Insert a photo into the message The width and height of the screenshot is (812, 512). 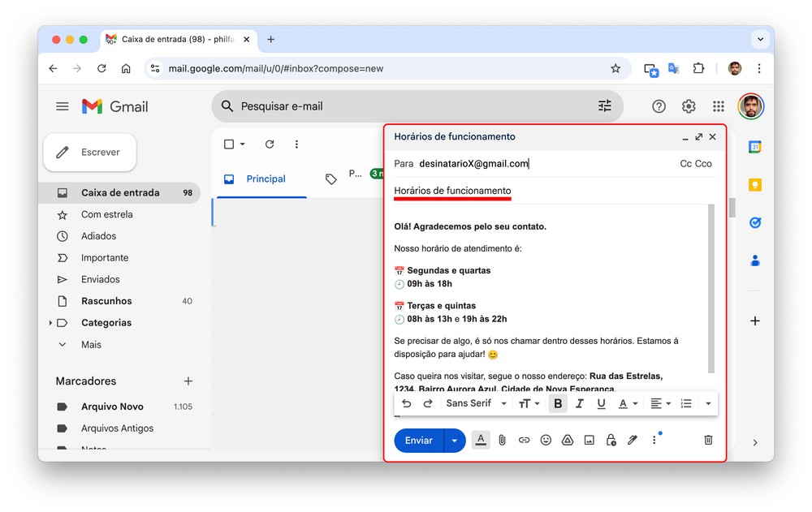point(590,440)
